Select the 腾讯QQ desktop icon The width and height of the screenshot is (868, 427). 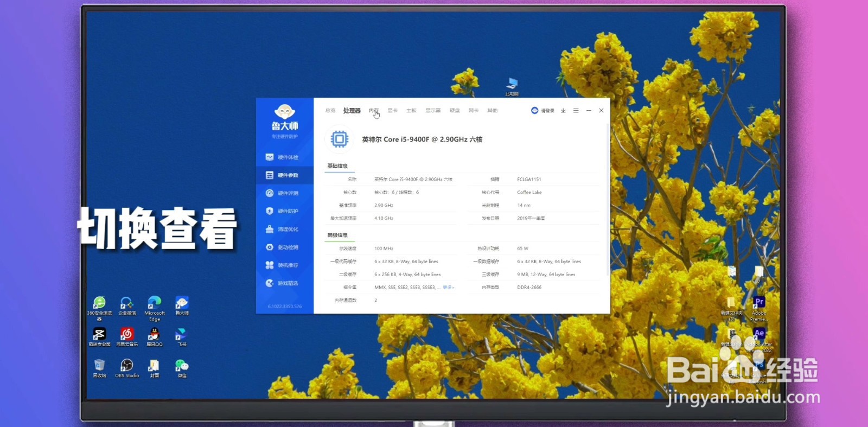[155, 337]
